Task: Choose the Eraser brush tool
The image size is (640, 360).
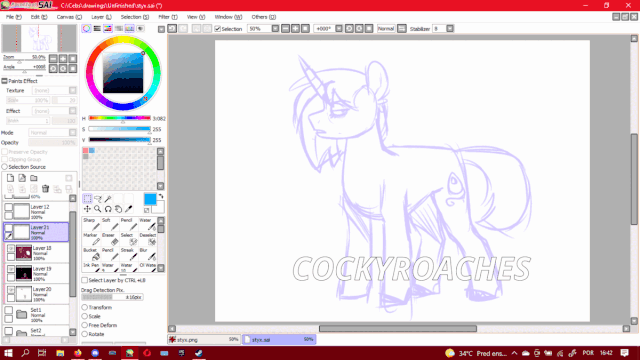Action: click(110, 239)
